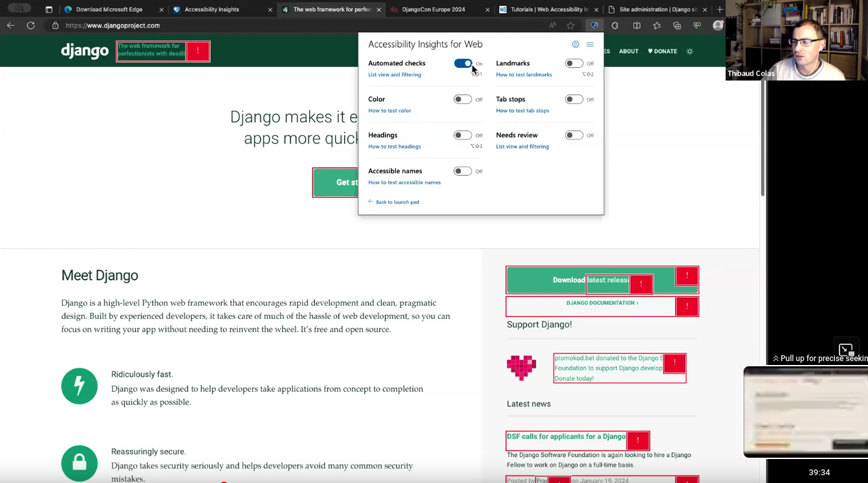868x483 pixels.
Task: Click the Download latest release button
Action: point(602,280)
